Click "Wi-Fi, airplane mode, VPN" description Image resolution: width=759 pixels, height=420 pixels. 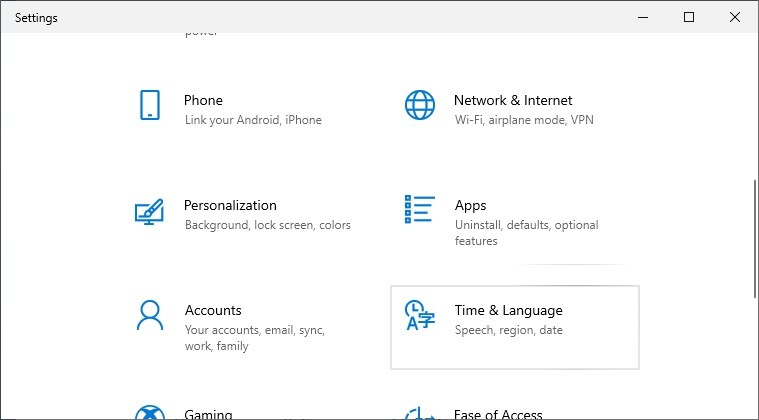(525, 120)
